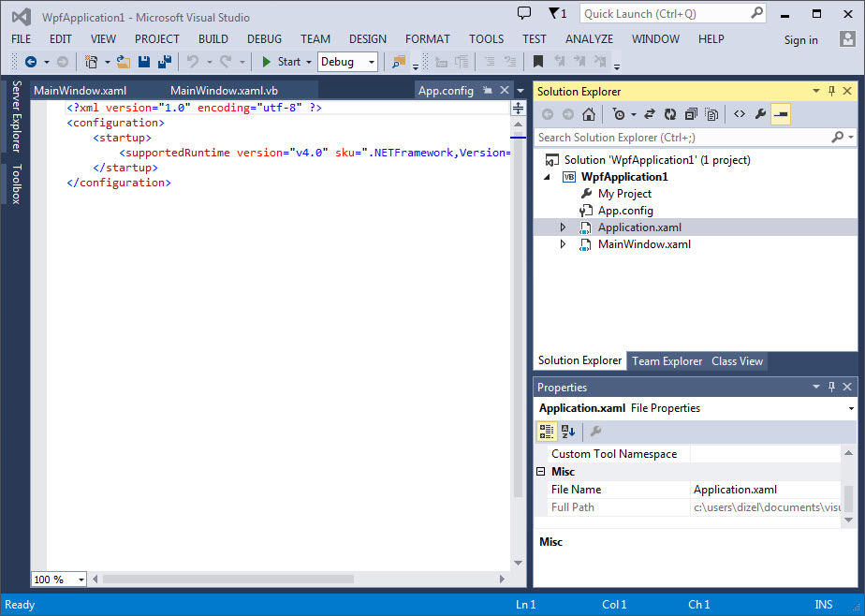Switch to the MainWindow.xaml.vb tab
Viewport: 865px width, 616px height.
224,90
